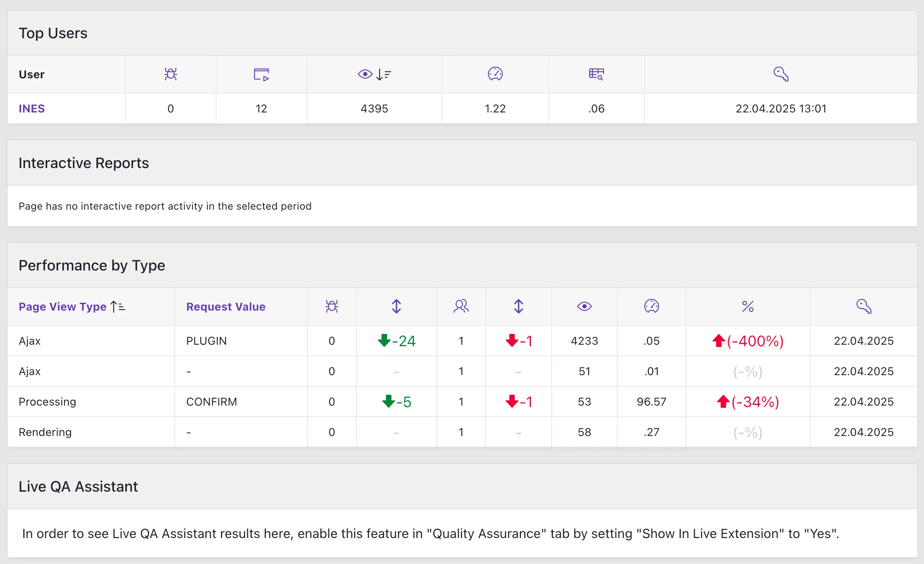This screenshot has height=564, width=924.
Task: Click the eye icon in Performance by Type header
Action: 584,306
